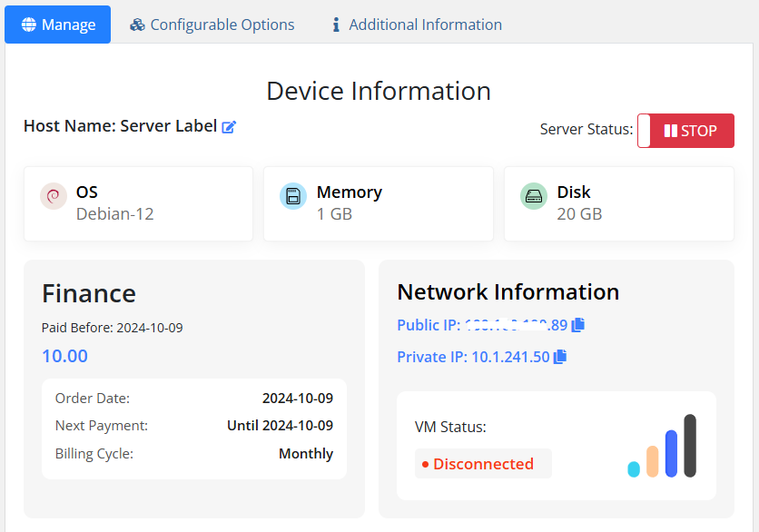759x532 pixels.
Task: Click the edit hostname pencil icon
Action: tap(229, 127)
